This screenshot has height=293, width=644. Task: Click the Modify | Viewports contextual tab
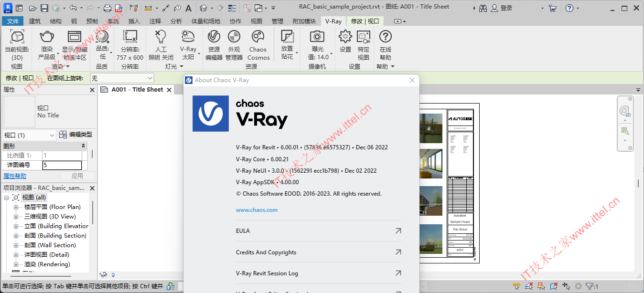(x=365, y=21)
